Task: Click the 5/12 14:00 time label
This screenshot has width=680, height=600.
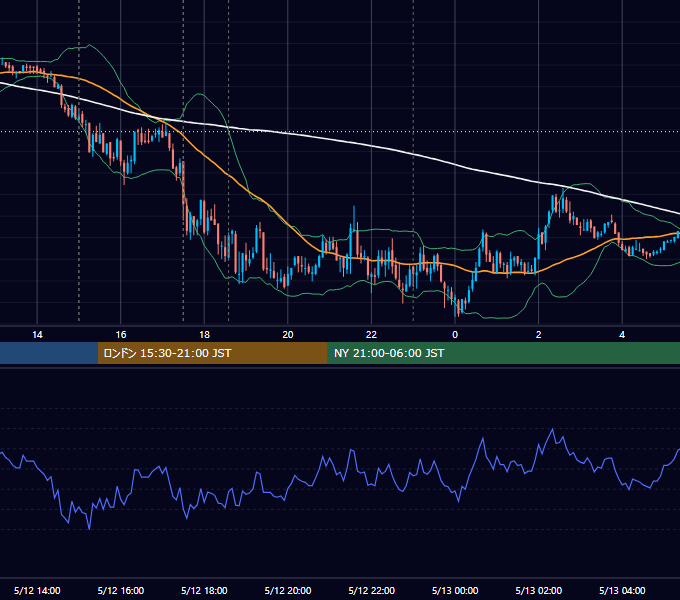Action: coord(37,590)
